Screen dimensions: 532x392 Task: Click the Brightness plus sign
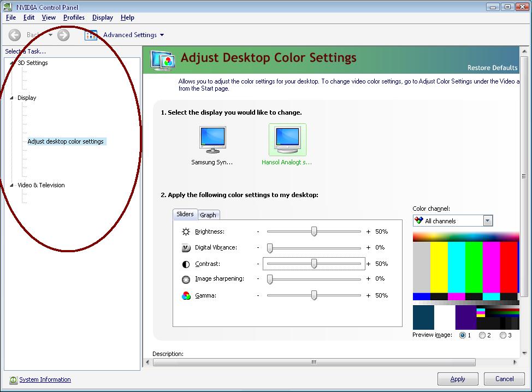click(369, 232)
